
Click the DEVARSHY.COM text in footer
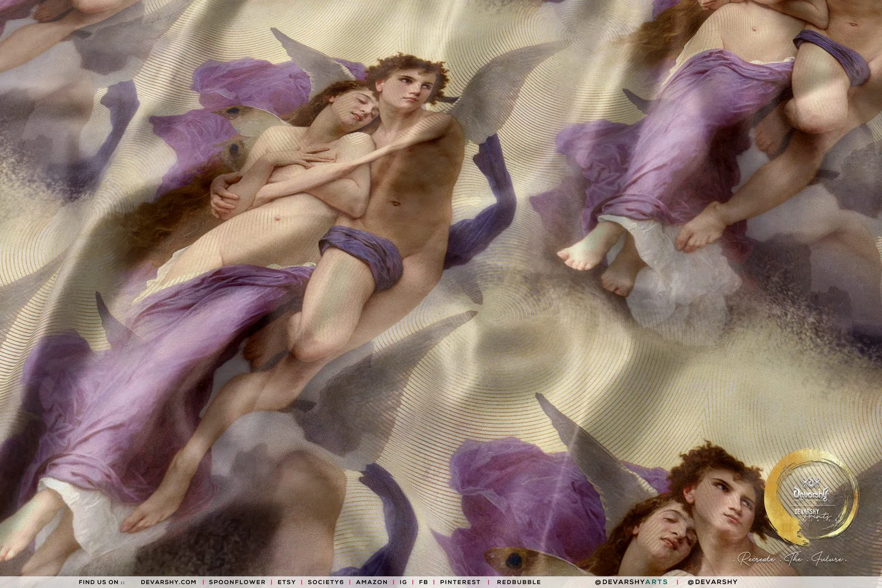[169, 582]
